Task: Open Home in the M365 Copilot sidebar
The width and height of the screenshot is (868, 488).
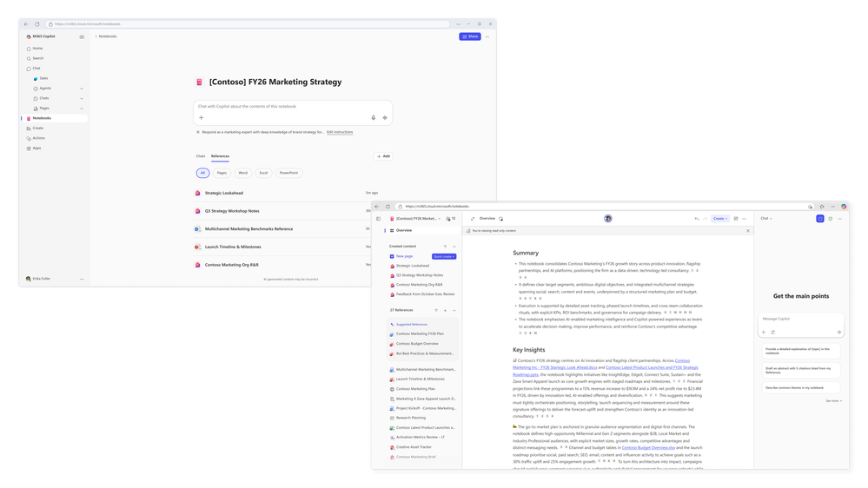Action: (x=37, y=48)
